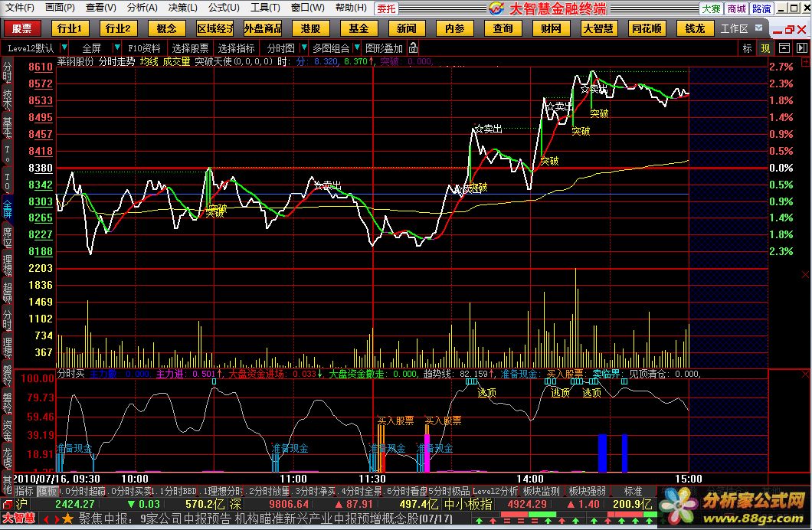Click the 同花顺 button

(647, 28)
